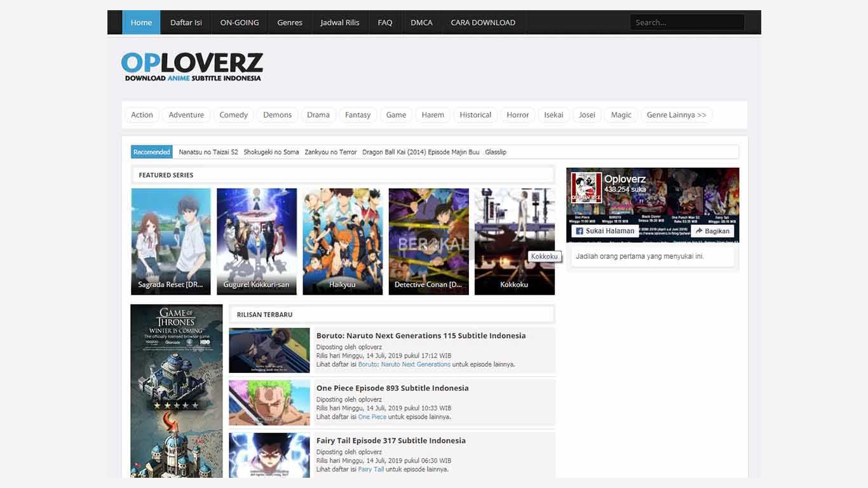The width and height of the screenshot is (868, 488).
Task: Click the RILISAN TERBARU heading
Action: (x=264, y=315)
